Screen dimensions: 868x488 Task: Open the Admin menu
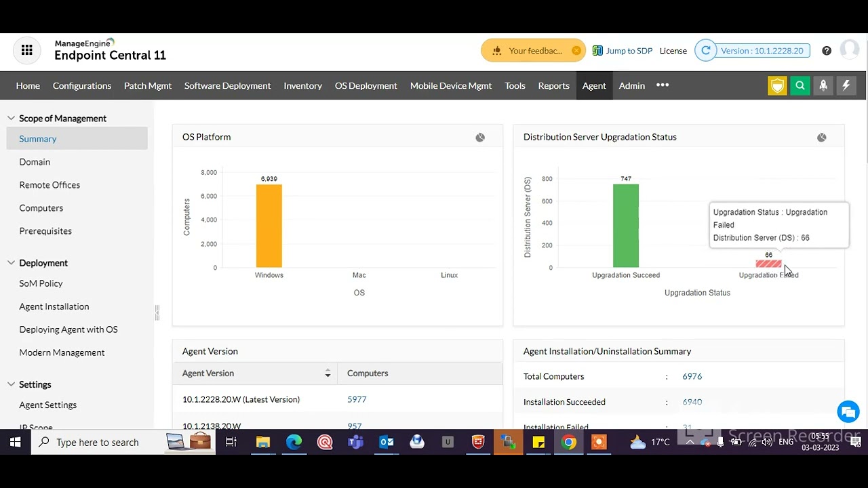pos(632,85)
